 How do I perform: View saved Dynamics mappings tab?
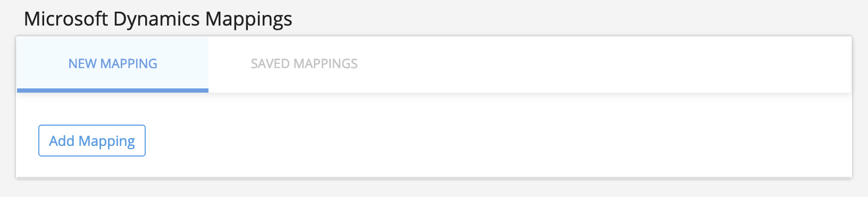(304, 64)
